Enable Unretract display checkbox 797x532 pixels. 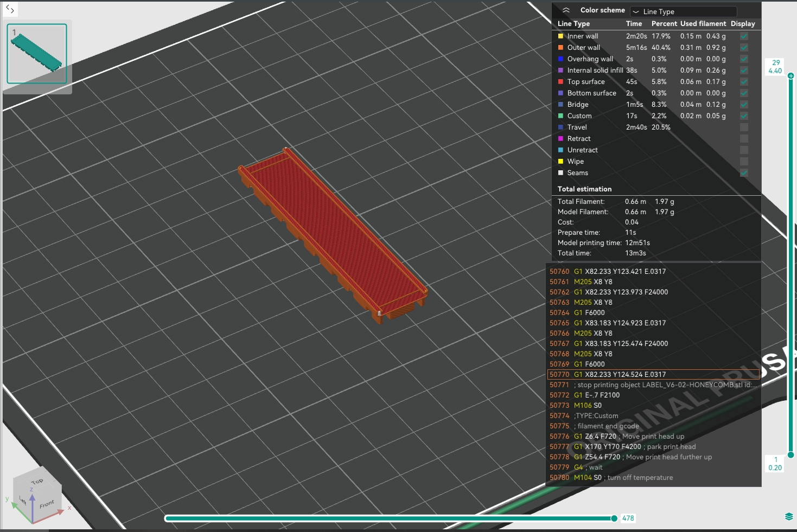click(x=744, y=150)
